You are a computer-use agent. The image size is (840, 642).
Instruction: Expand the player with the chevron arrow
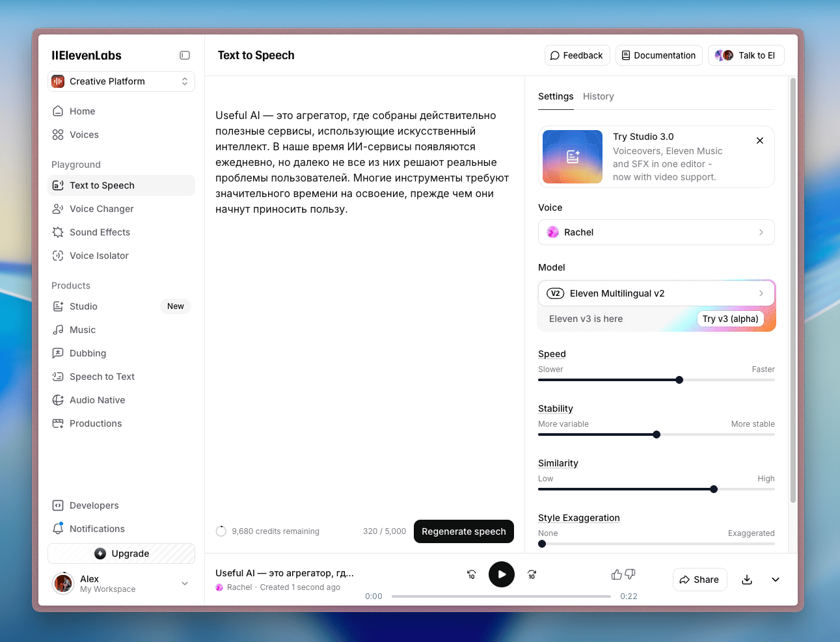point(776,580)
